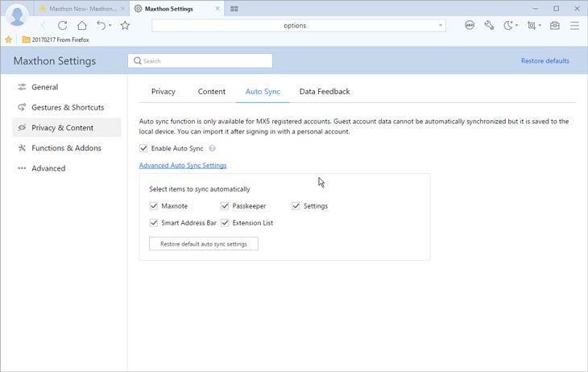Focus the settings Search field
The width and height of the screenshot is (588, 372).
coord(200,60)
